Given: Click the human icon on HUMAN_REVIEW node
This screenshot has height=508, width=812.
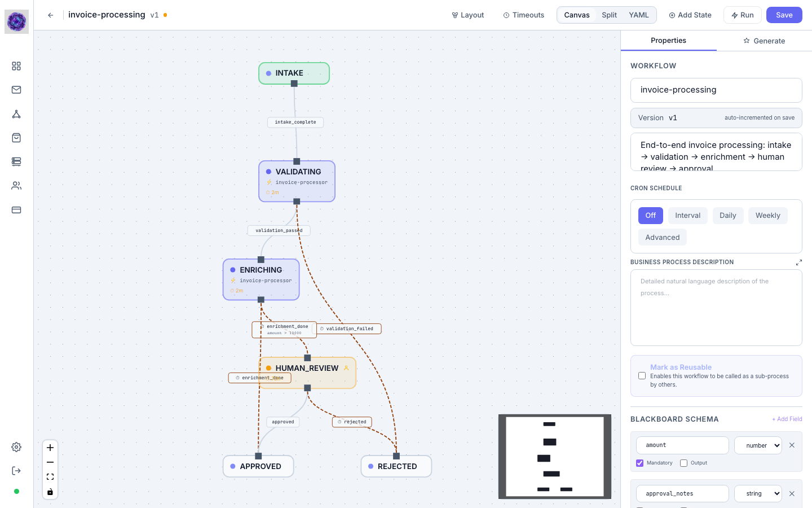Looking at the screenshot, I should coord(346,368).
